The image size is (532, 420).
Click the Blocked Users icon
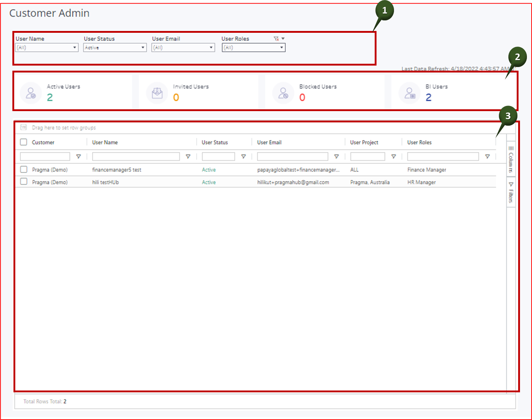tap(283, 92)
